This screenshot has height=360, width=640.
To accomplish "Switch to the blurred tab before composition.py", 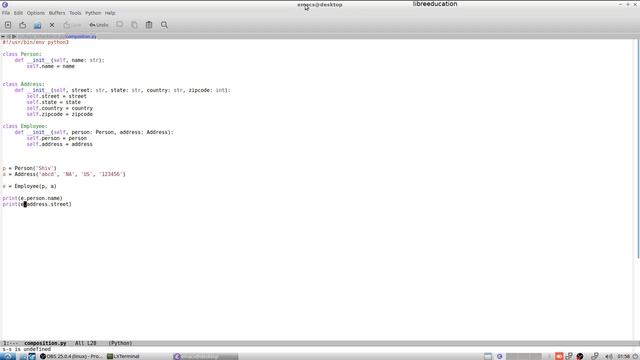I will pos(41,36).
